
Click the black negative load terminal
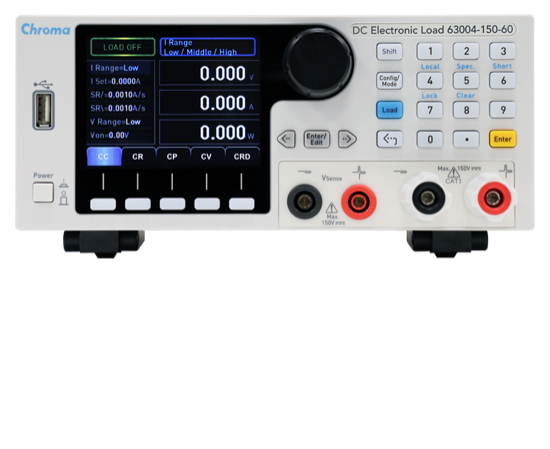[428, 198]
